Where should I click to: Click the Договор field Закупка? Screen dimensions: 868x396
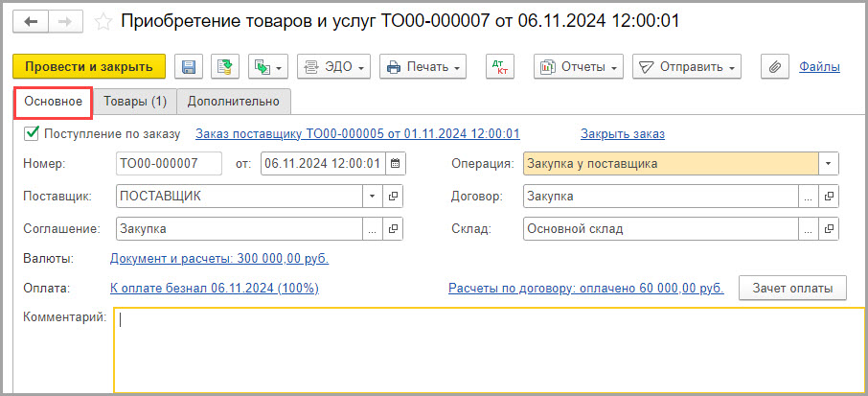coord(660,196)
